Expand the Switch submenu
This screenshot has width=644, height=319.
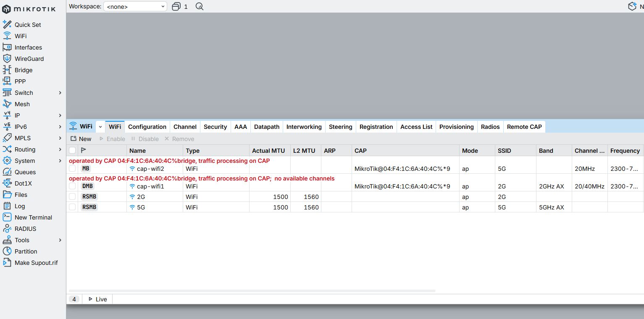tap(60, 93)
